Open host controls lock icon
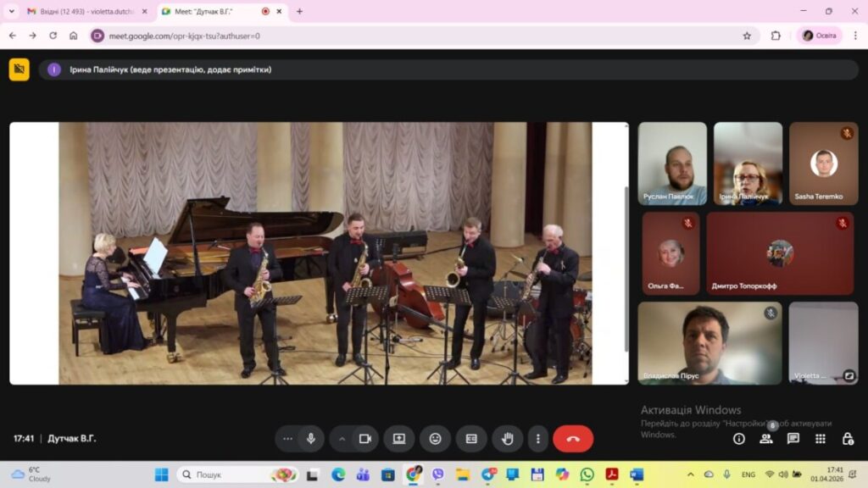This screenshot has width=868, height=488. pos(848,439)
